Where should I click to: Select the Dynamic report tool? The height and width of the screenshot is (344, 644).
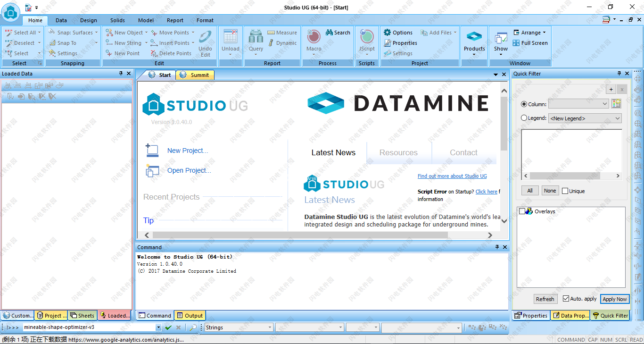pyautogui.click(x=282, y=43)
